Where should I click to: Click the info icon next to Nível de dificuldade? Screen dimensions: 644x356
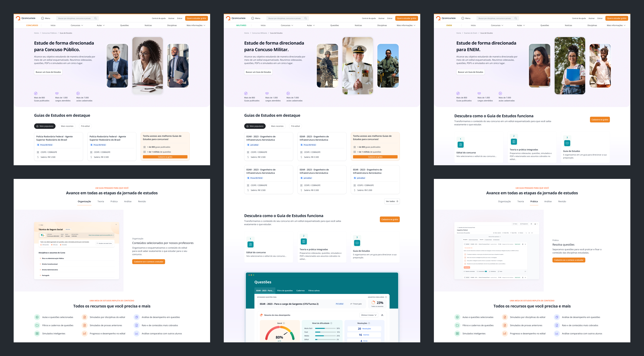[x=331, y=323]
